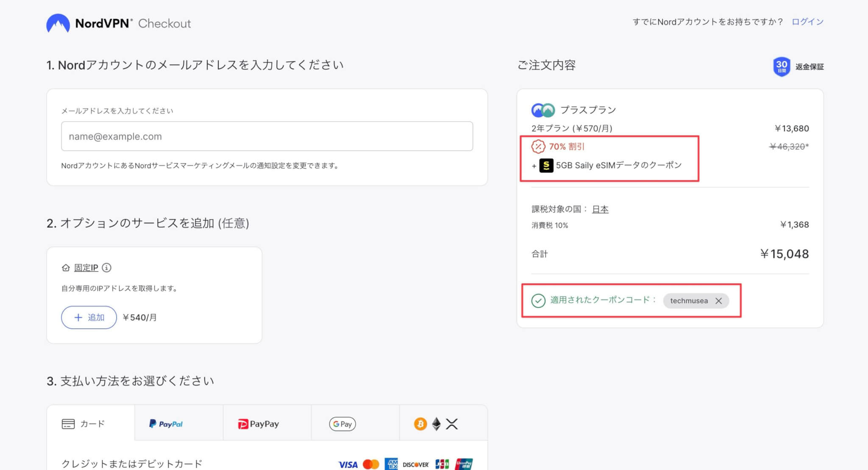This screenshot has height=470, width=868.
Task: Click the クレジットまたはデビットカード heading
Action: click(x=132, y=464)
